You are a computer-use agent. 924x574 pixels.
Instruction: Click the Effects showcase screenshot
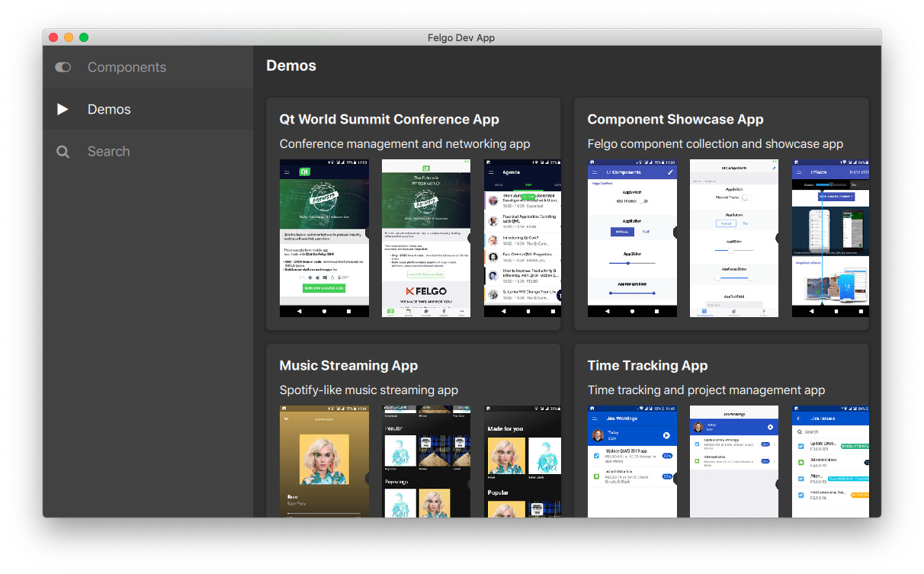[830, 238]
